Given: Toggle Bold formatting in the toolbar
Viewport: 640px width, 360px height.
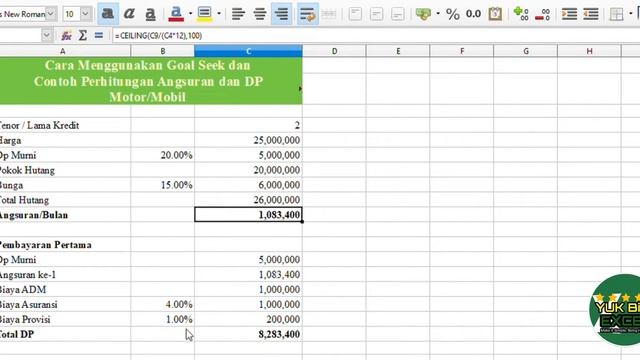Looking at the screenshot, I should pyautogui.click(x=108, y=14).
